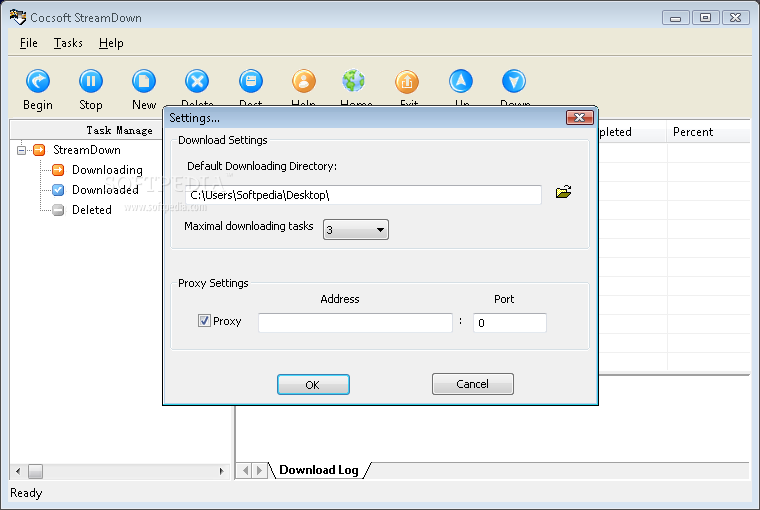Open the Help menu
This screenshot has width=760, height=510.
point(111,43)
